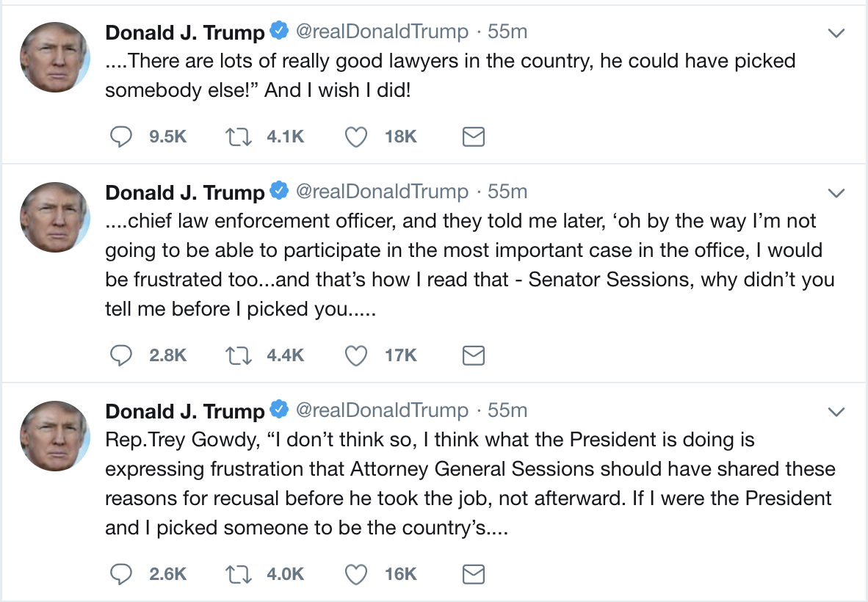Open the avatar beside the Trey Gowdy tweet

point(55,436)
